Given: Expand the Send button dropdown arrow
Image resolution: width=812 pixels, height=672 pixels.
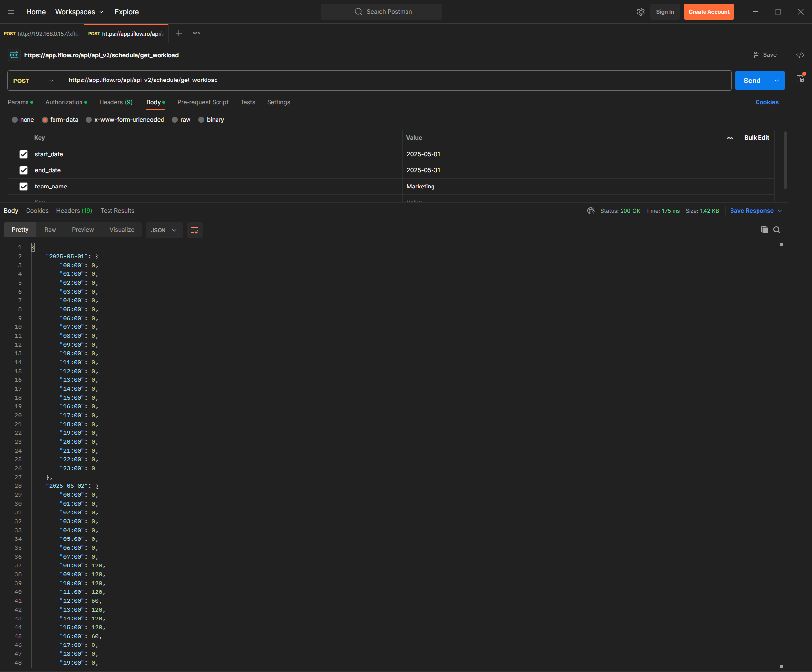Looking at the screenshot, I should [x=777, y=81].
